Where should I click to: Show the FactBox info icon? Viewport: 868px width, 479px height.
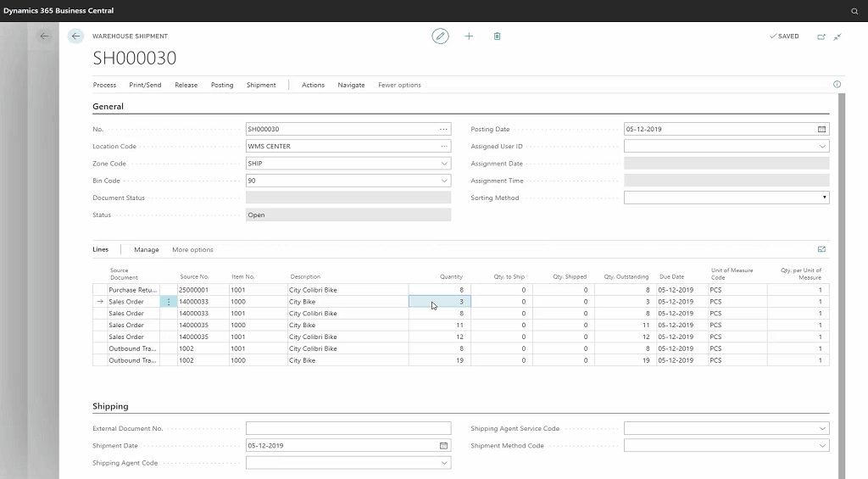[x=837, y=84]
